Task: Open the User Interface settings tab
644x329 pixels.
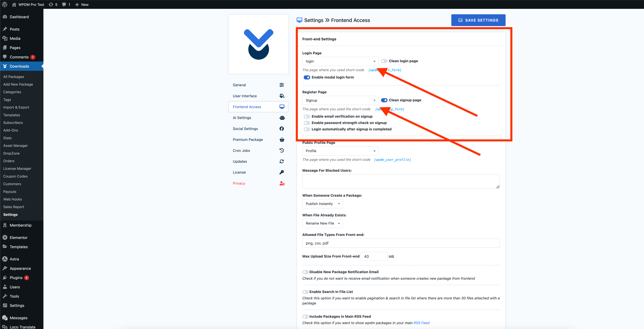Action: [x=258, y=96]
